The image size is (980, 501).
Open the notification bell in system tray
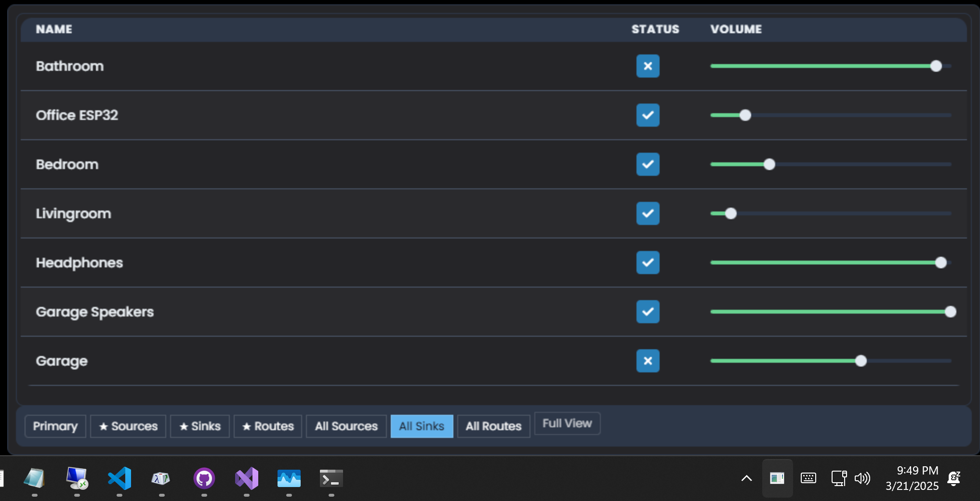(x=954, y=478)
